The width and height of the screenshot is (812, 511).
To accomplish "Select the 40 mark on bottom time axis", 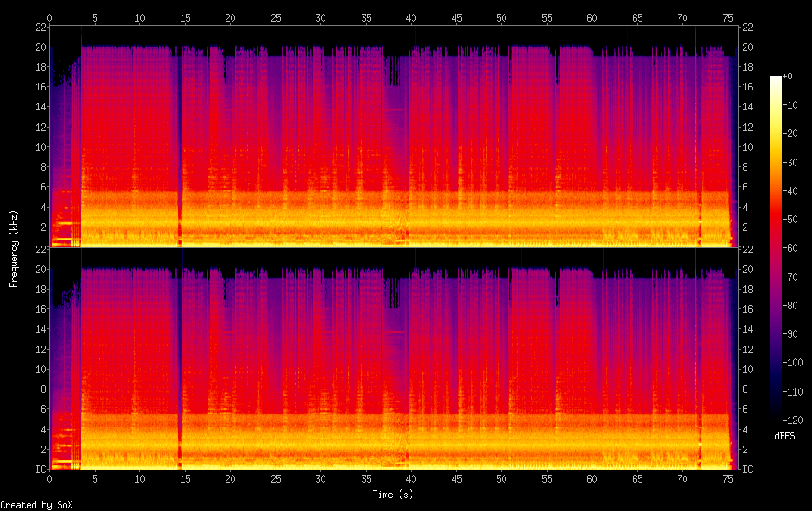I will [412, 478].
